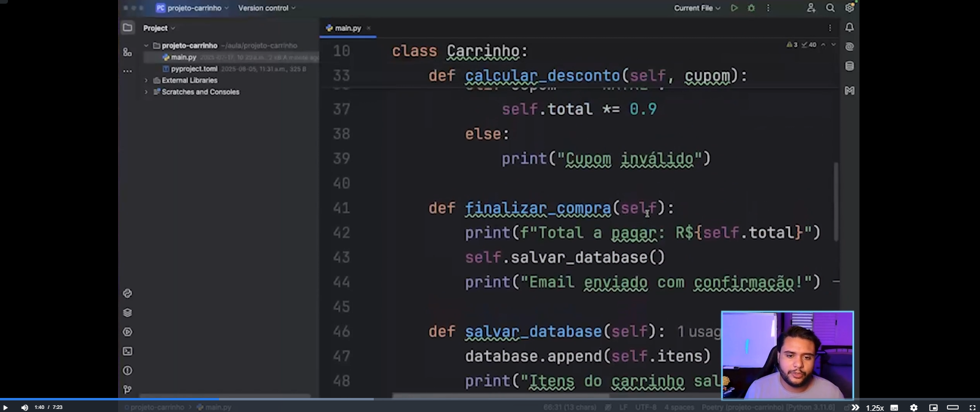The height and width of the screenshot is (412, 980).
Task: Open the Problems tool window icon
Action: [127, 370]
